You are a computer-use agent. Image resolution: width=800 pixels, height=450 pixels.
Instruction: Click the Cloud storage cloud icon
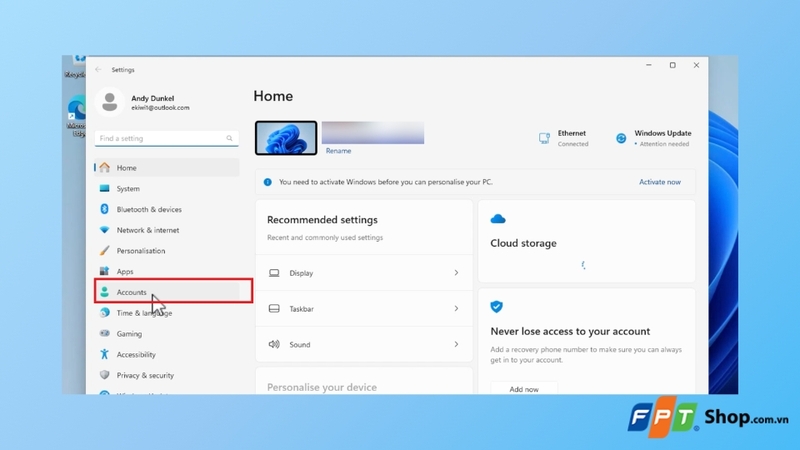point(498,219)
